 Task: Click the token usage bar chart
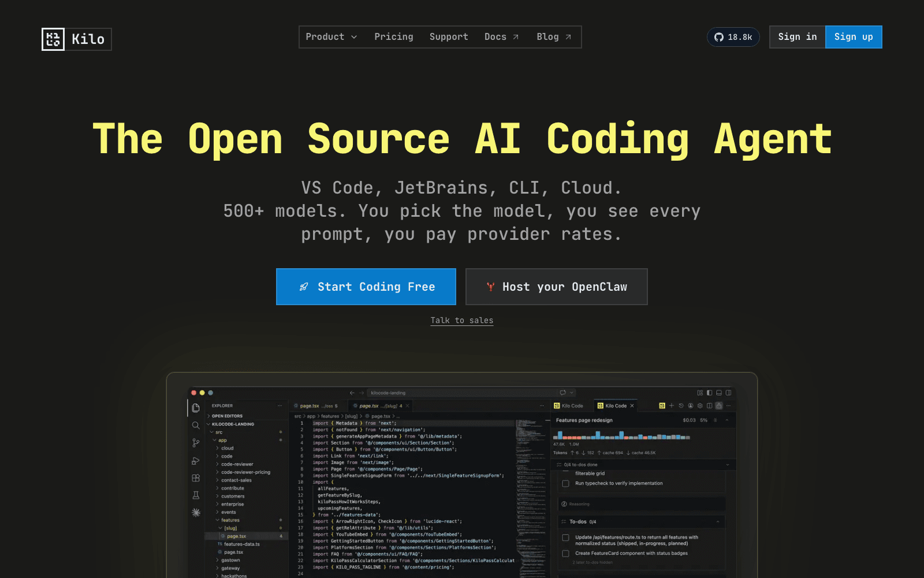(621, 435)
